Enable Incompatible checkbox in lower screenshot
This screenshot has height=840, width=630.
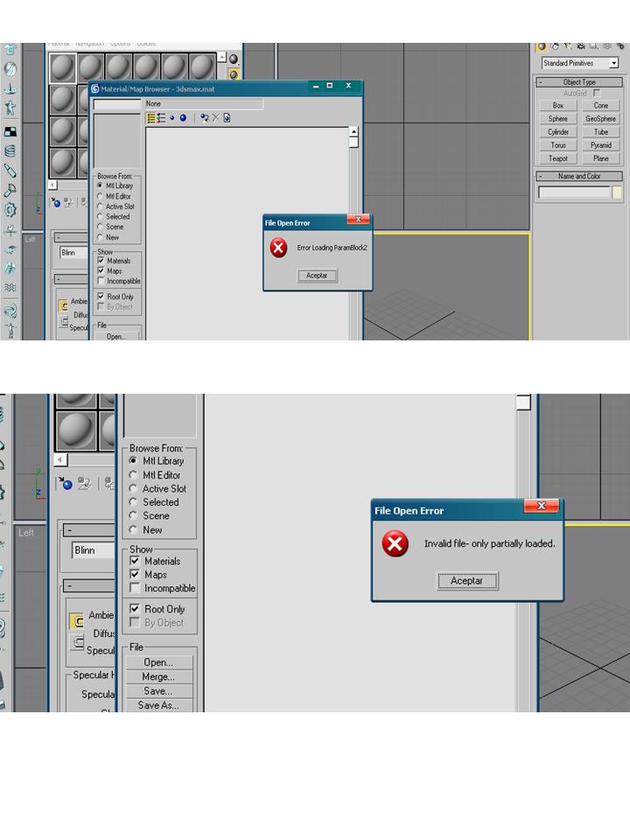pyautogui.click(x=135, y=588)
